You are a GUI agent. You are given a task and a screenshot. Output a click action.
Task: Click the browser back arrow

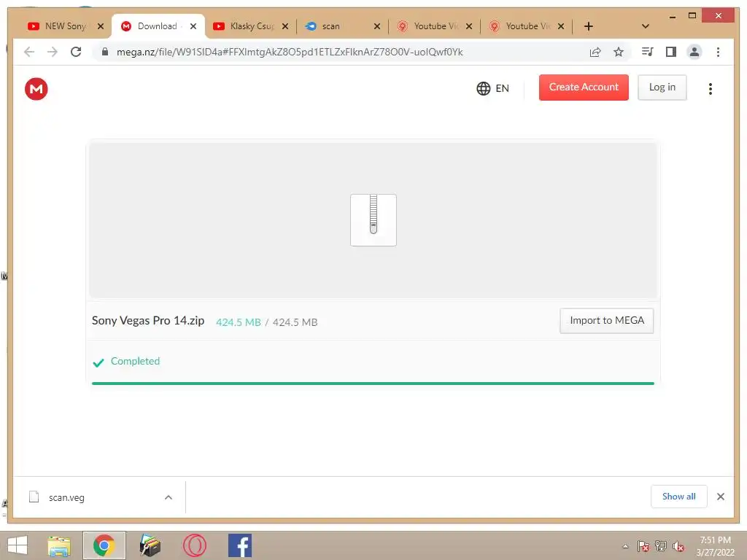point(29,52)
